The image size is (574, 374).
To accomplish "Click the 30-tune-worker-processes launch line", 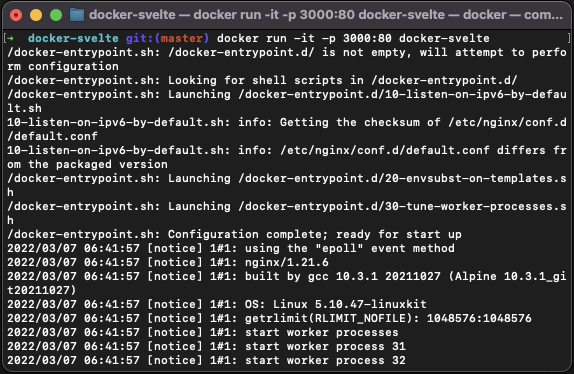I will click(x=287, y=213).
